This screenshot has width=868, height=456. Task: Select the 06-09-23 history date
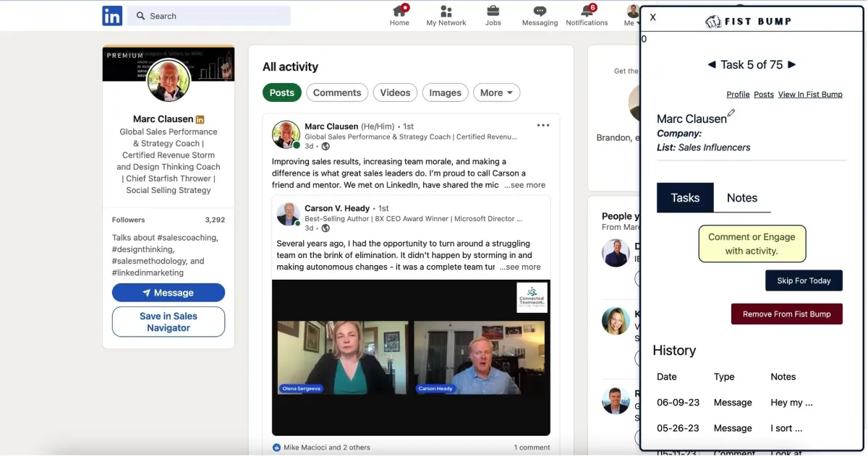pyautogui.click(x=678, y=403)
